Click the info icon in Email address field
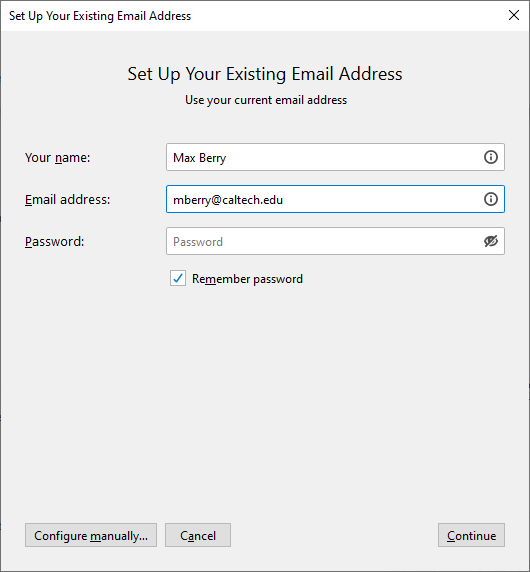The image size is (530, 572). coord(491,199)
